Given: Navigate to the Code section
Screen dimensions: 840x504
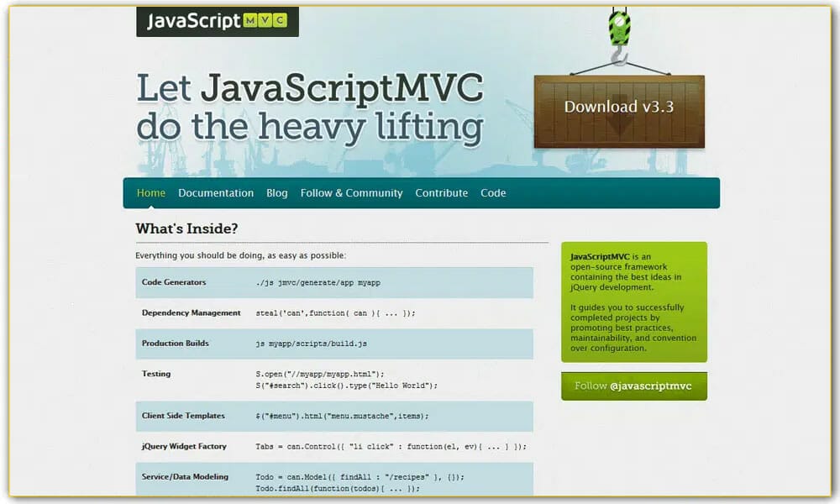Looking at the screenshot, I should (493, 192).
